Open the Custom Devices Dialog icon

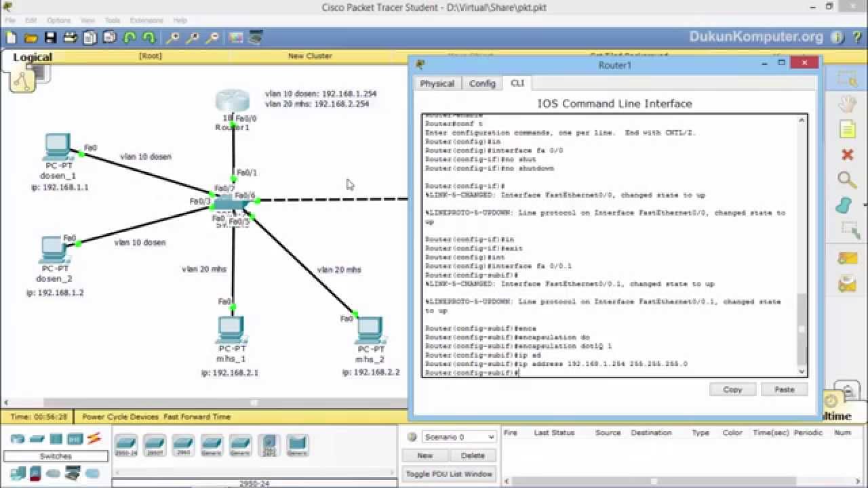[256, 38]
